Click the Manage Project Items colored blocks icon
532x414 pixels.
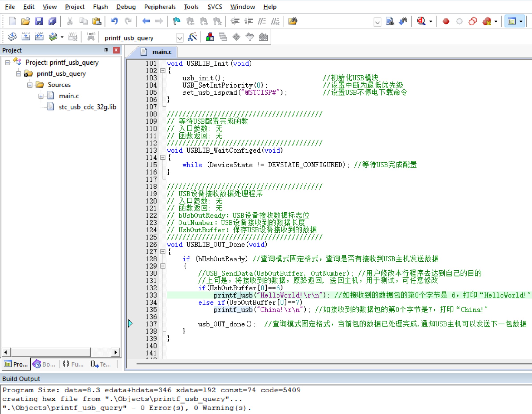[x=210, y=37]
